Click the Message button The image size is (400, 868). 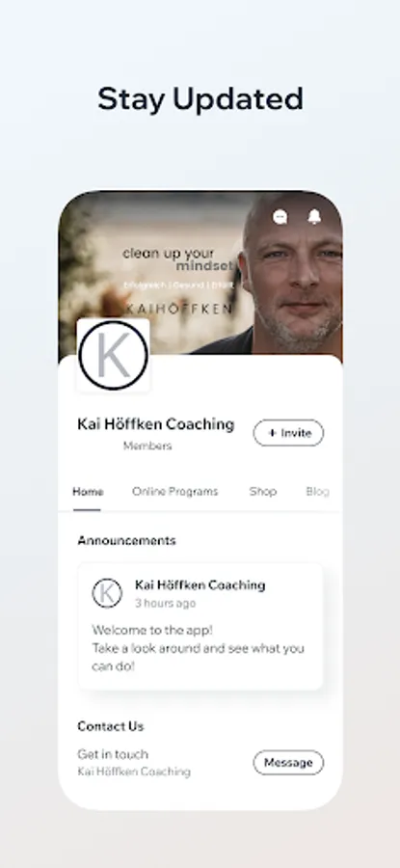pyautogui.click(x=288, y=763)
